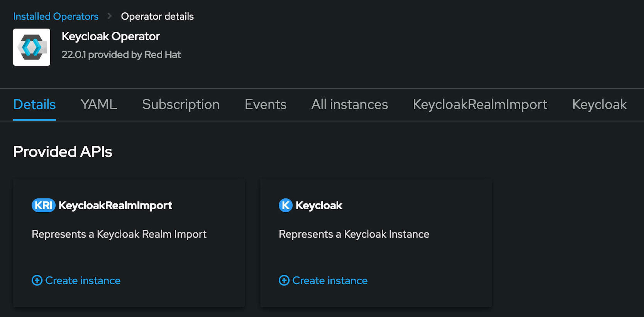
Task: Switch to the YAML tab
Action: pyautogui.click(x=99, y=104)
